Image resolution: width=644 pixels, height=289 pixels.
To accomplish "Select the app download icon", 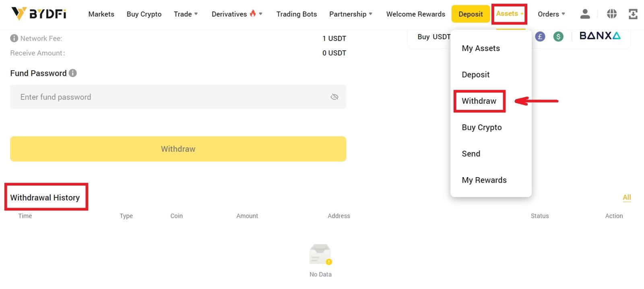I will (x=633, y=14).
